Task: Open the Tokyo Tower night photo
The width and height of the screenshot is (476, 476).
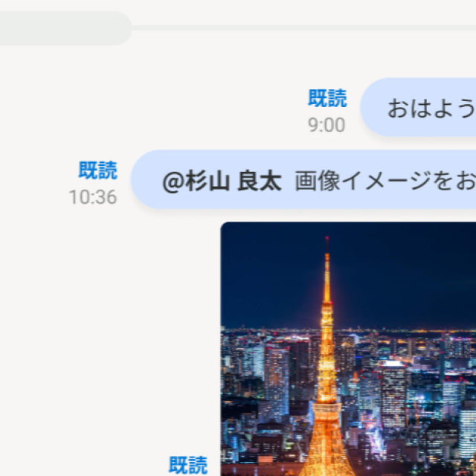Action: point(348,349)
